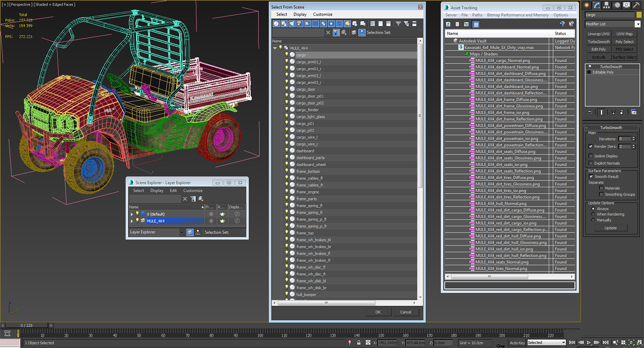Click the selection lock toggle icon

click(359, 343)
